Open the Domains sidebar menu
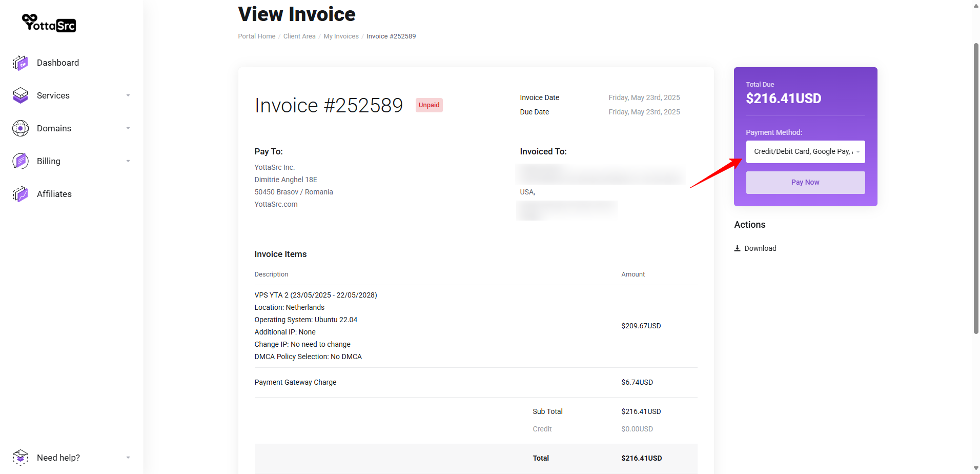 pos(54,128)
